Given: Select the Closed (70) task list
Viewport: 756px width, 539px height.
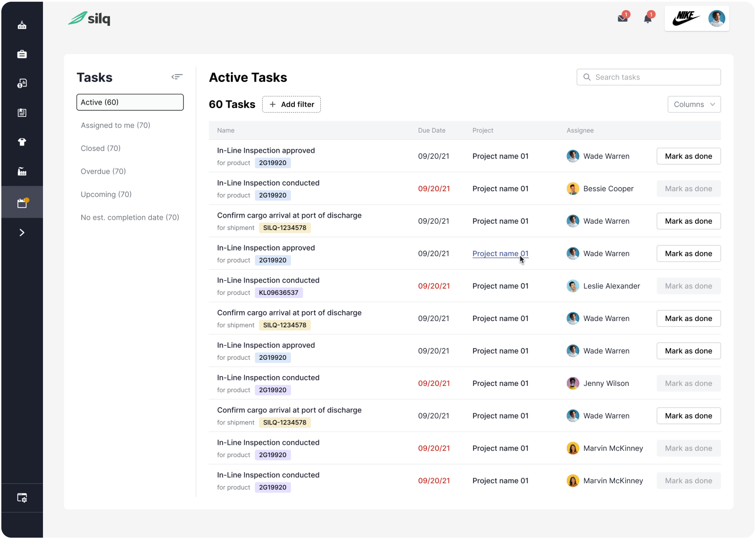Looking at the screenshot, I should pos(100,148).
